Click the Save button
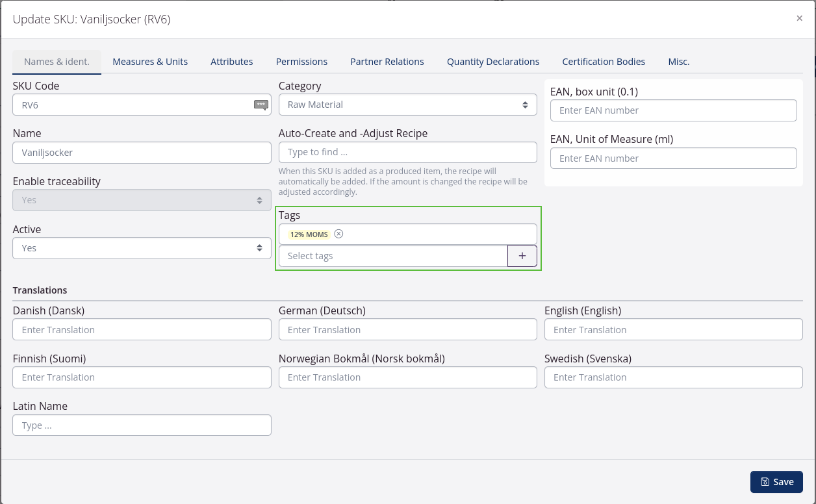The image size is (816, 504). pyautogui.click(x=776, y=481)
